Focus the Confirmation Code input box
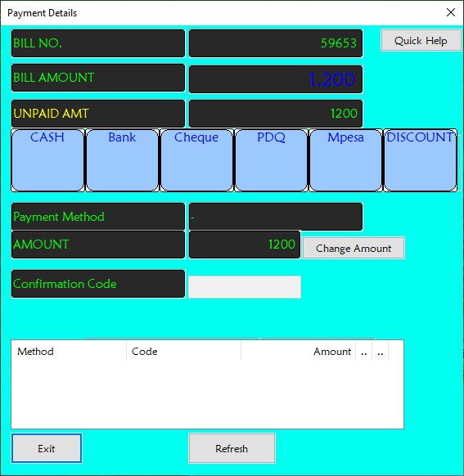 coord(245,287)
